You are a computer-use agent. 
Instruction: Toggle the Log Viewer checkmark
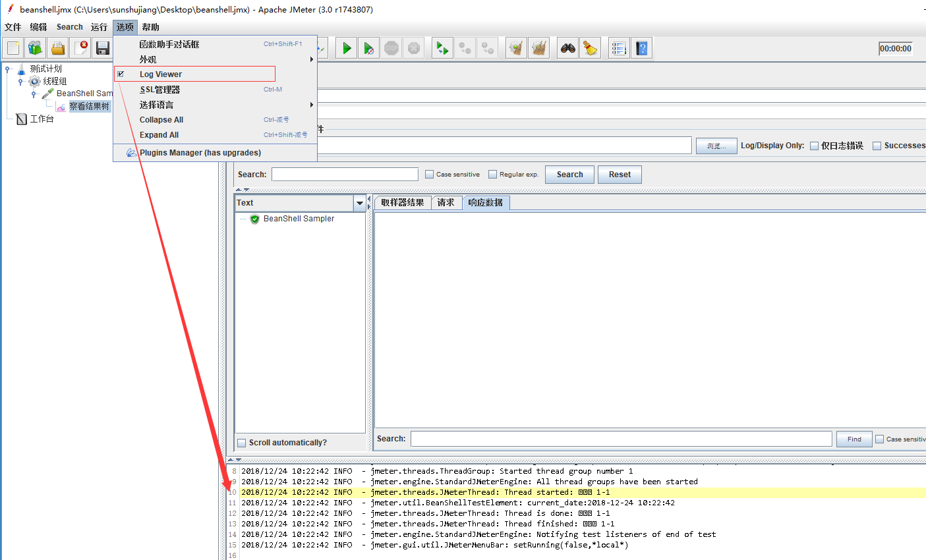point(121,74)
